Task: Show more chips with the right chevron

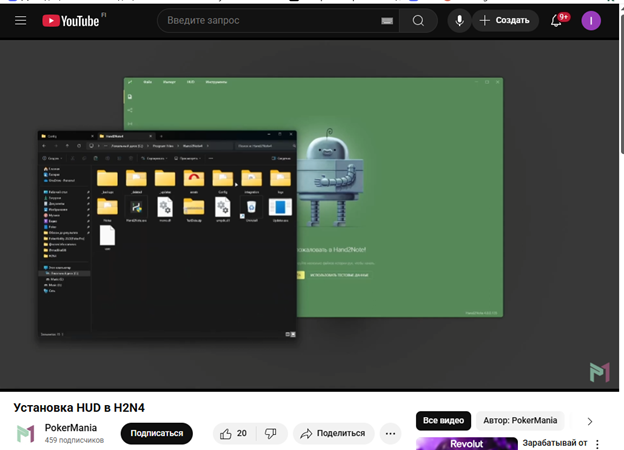Action: point(590,421)
